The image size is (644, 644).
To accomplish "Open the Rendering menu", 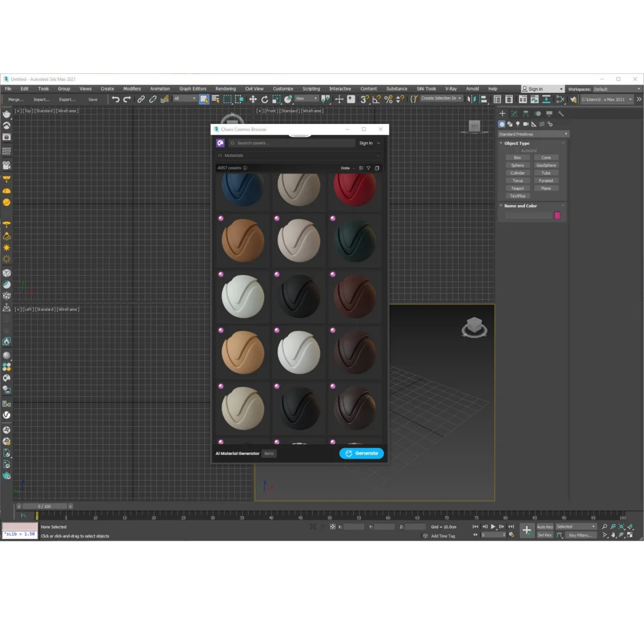I will [225, 89].
